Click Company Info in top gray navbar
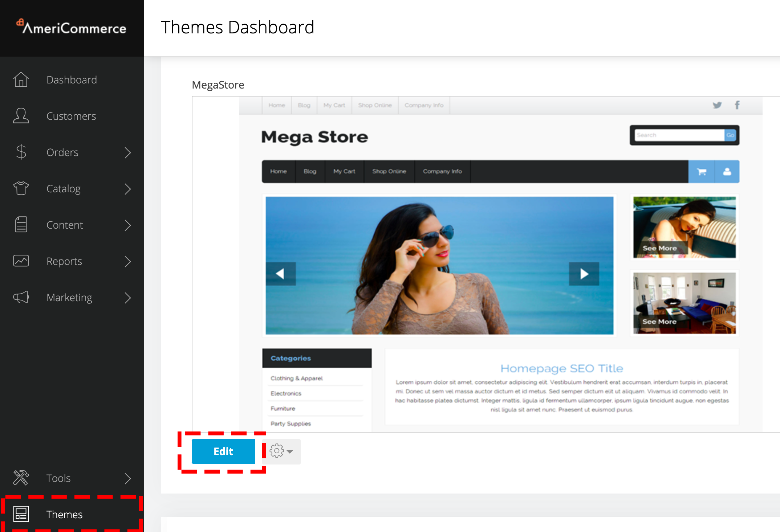The height and width of the screenshot is (532, 780). pyautogui.click(x=424, y=105)
